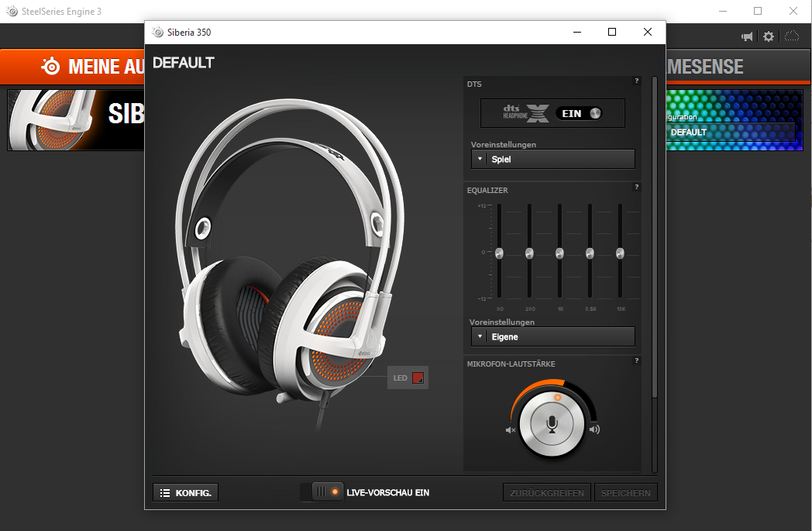Close the SteelSeries Engine 3 window
812x531 pixels.
[x=793, y=11]
